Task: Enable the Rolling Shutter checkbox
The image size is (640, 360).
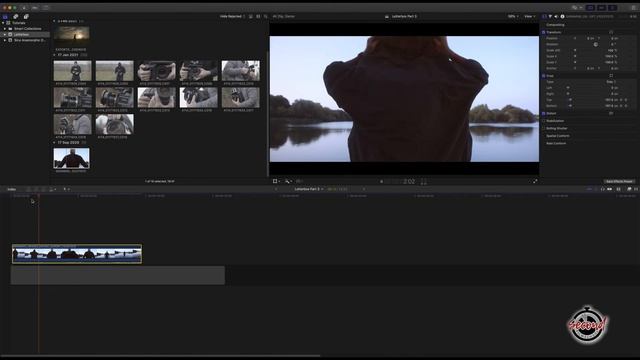Action: click(x=544, y=128)
